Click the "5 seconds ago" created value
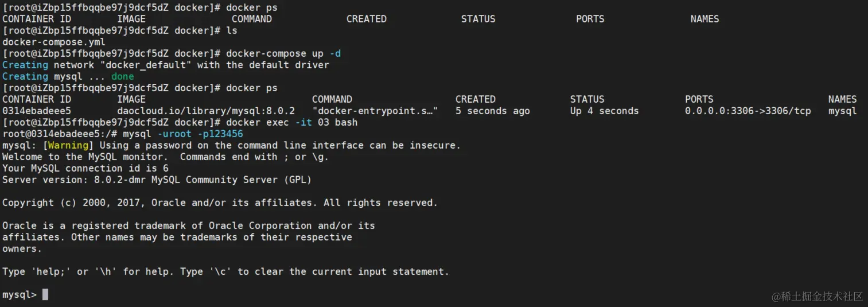The width and height of the screenshot is (868, 307). coord(493,111)
